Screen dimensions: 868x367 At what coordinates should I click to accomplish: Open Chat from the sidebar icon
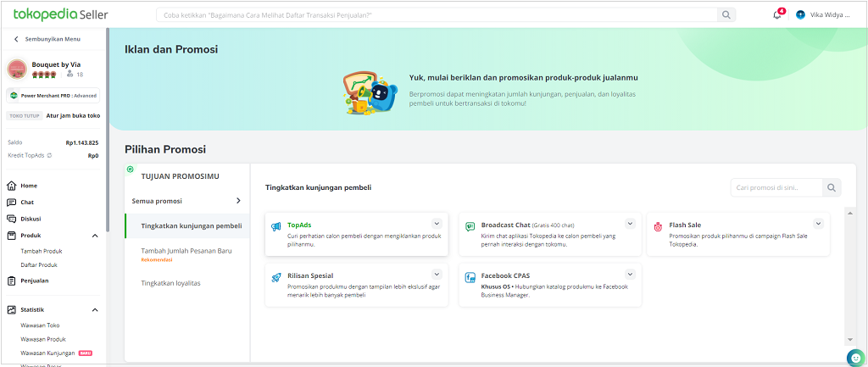pos(11,202)
